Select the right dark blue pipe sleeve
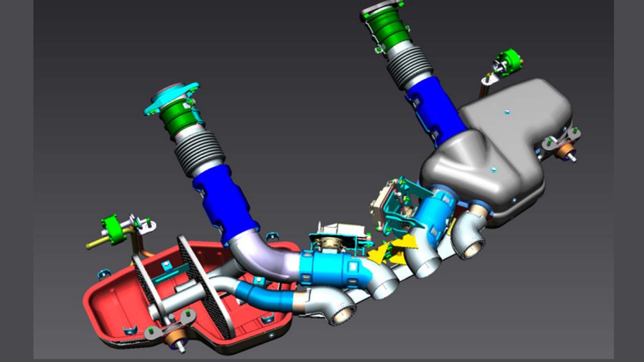Viewport: 644px width, 362px height. (x=437, y=107)
